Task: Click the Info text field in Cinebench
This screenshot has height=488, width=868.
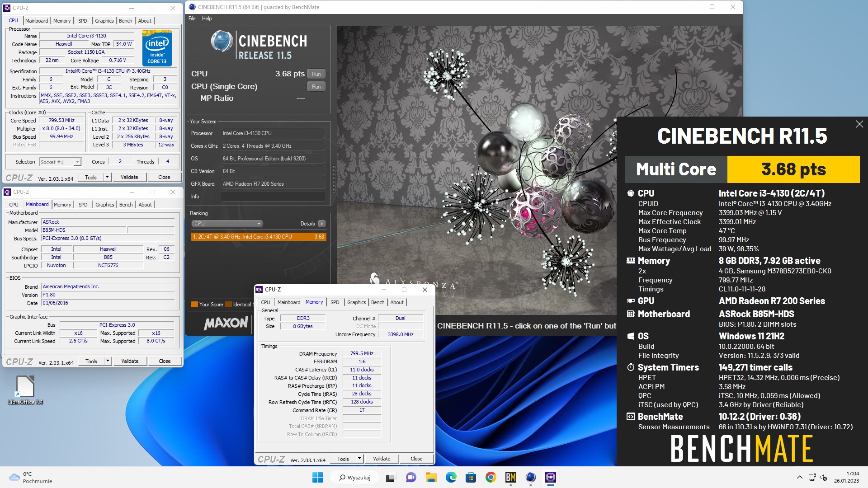Action: (273, 197)
